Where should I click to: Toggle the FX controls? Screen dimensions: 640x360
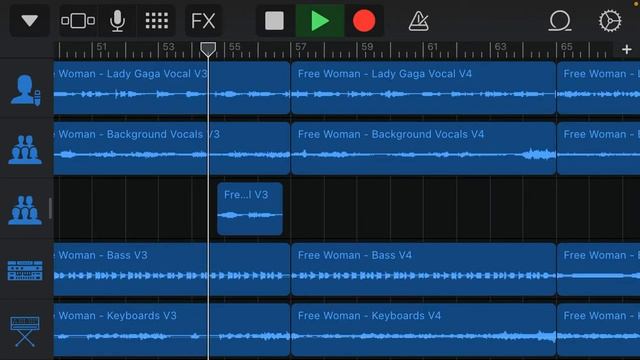[x=203, y=20]
